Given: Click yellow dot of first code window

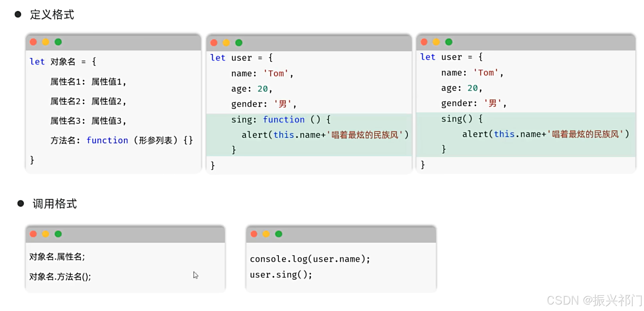Looking at the screenshot, I should click(45, 42).
